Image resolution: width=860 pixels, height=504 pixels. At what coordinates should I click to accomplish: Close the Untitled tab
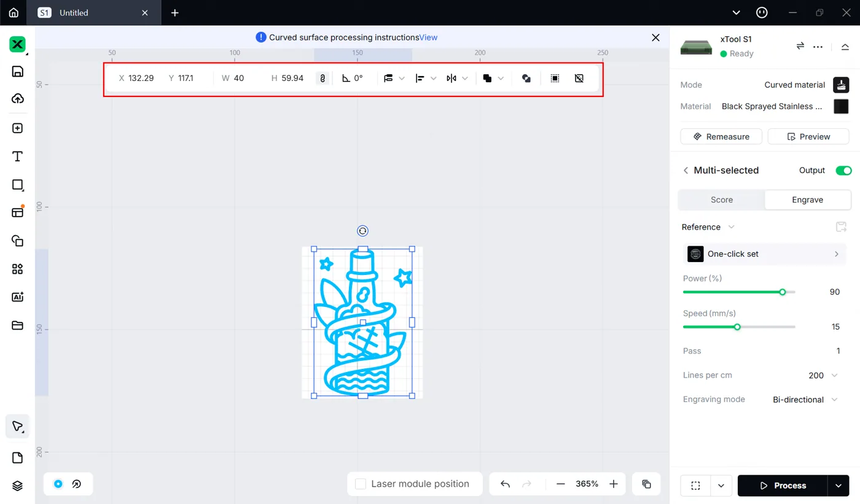[x=145, y=12]
